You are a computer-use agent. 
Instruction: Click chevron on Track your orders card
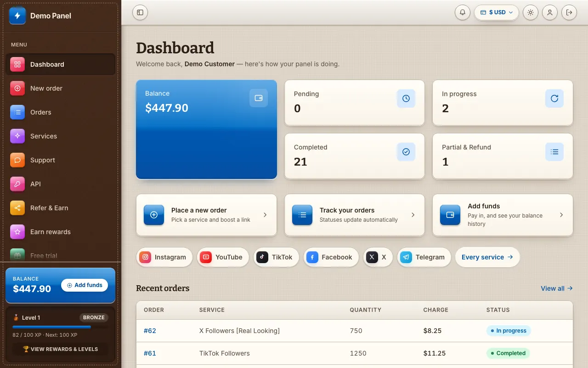click(x=413, y=215)
